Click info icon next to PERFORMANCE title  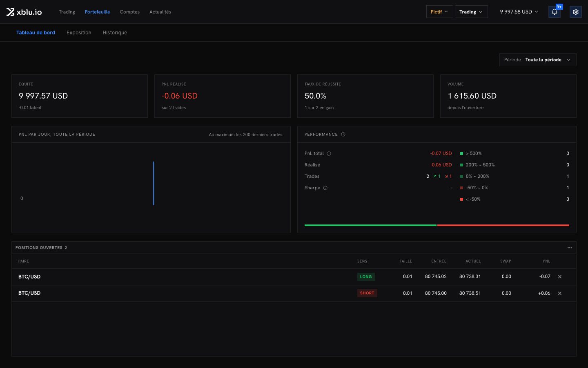click(343, 135)
